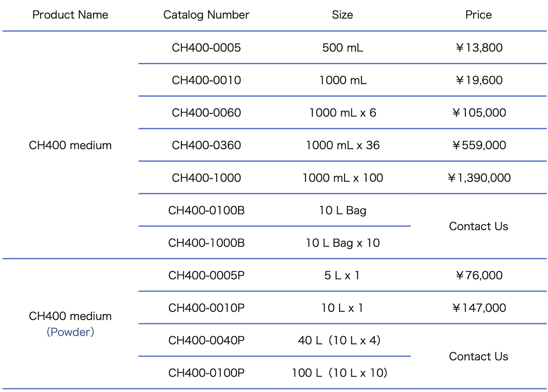Screen dimensions: 548x392
Task: Click Contact Us for 10 L Bag
Action: [478, 226]
